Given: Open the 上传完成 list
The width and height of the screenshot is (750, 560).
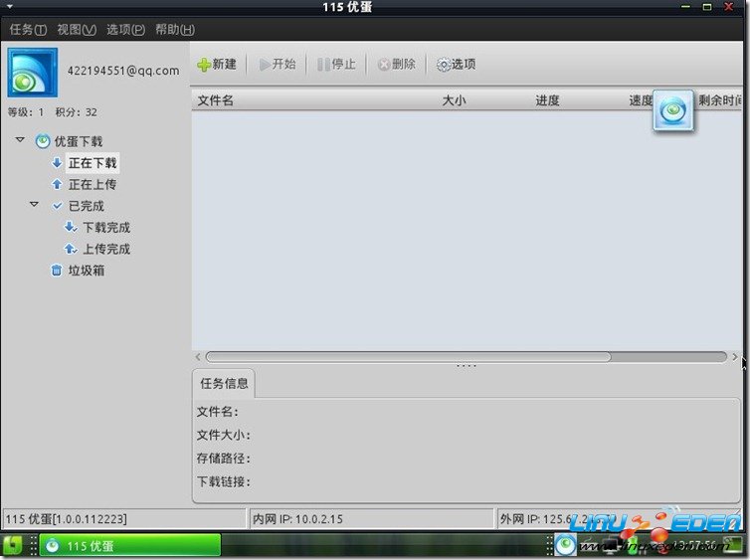Looking at the screenshot, I should pyautogui.click(x=106, y=249).
